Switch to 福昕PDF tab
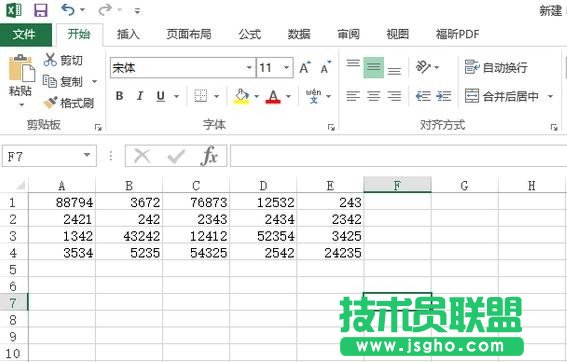 [457, 34]
